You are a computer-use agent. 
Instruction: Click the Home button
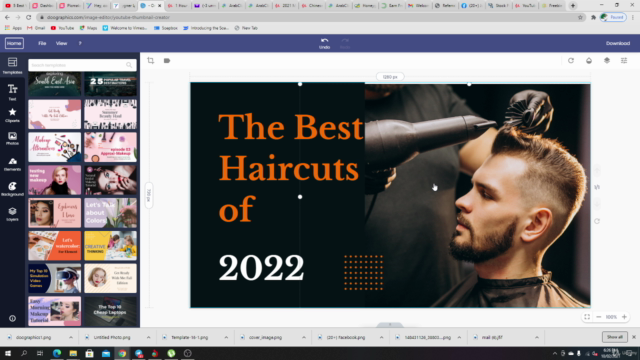pyautogui.click(x=14, y=43)
